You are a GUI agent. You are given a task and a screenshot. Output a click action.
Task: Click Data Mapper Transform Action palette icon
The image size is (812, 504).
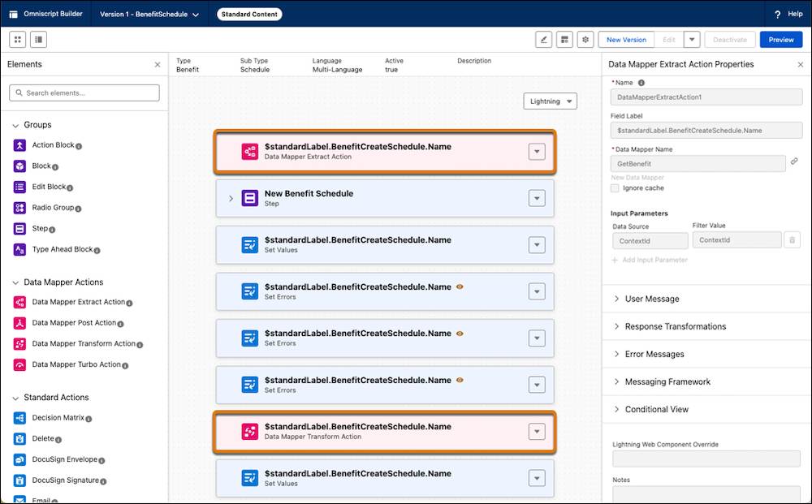19,343
